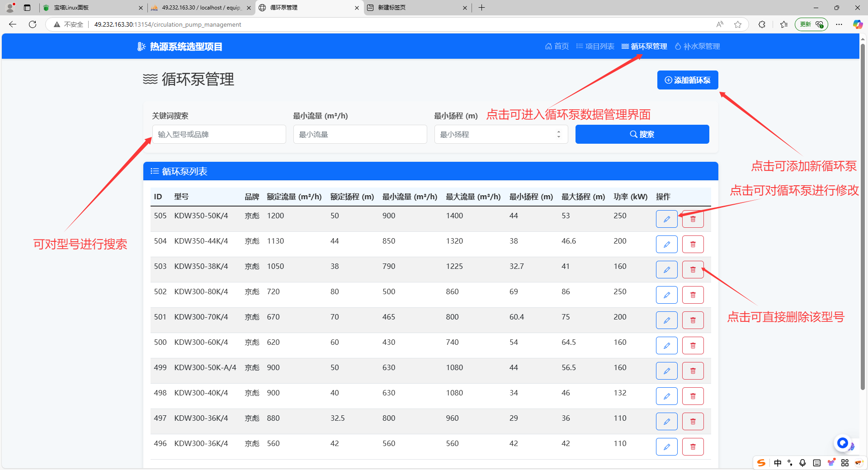The width and height of the screenshot is (868, 470).
Task: Delete pump KDW300-60K/4 row 500
Action: (693, 346)
